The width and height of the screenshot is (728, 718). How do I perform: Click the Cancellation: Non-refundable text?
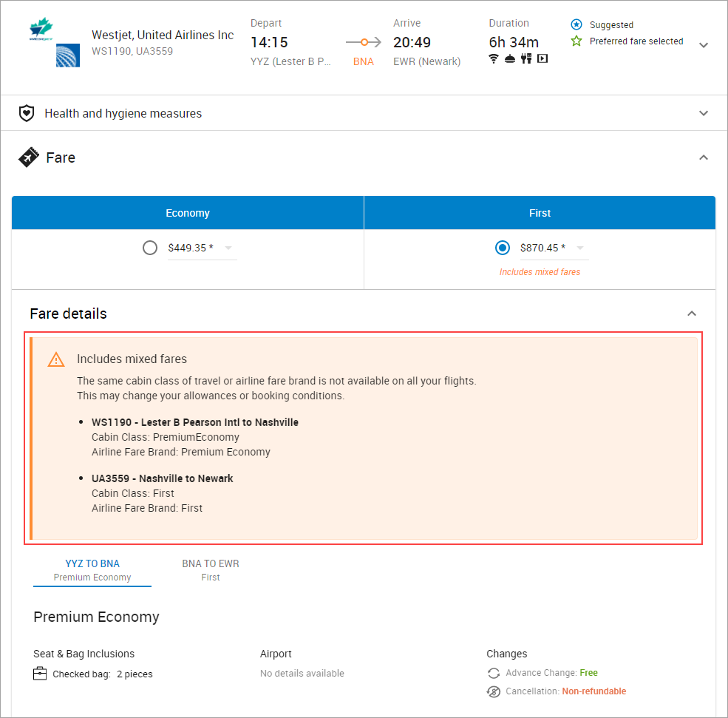click(x=566, y=691)
